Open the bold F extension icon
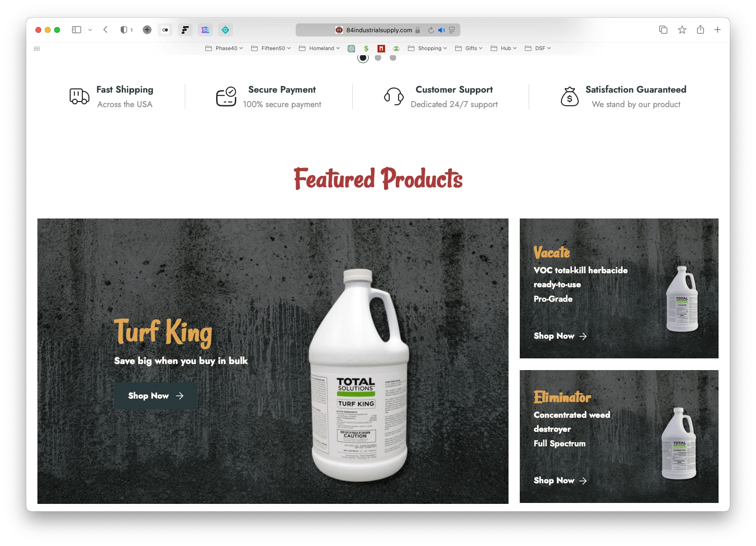This screenshot has height=546, width=756. pyautogui.click(x=185, y=30)
